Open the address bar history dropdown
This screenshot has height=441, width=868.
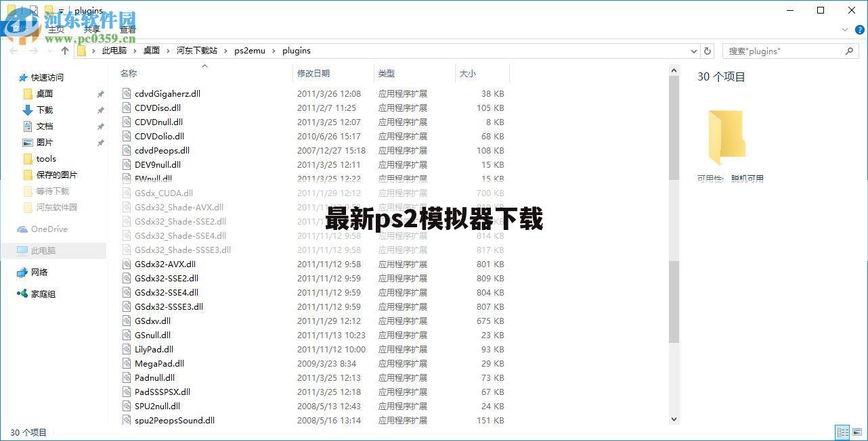[694, 51]
